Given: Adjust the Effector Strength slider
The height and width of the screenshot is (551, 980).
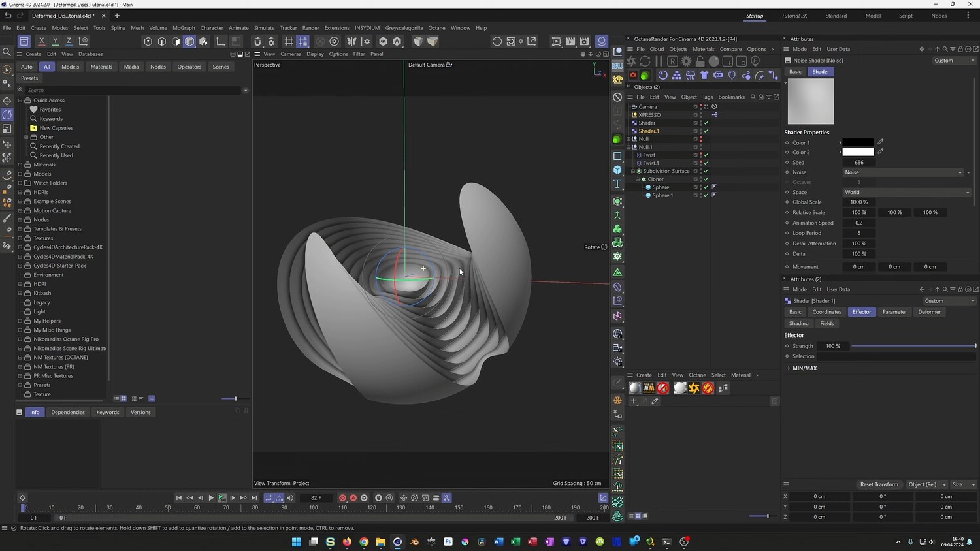Looking at the screenshot, I should coord(913,346).
